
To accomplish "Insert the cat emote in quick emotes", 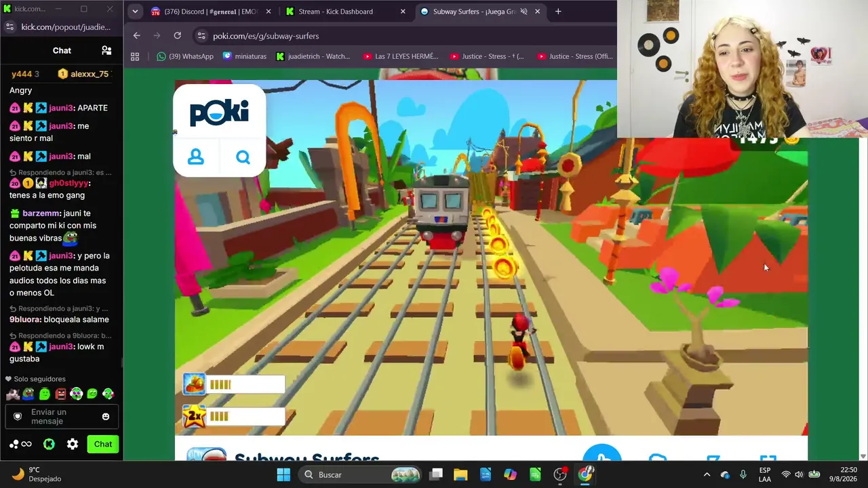I will click(x=12, y=394).
